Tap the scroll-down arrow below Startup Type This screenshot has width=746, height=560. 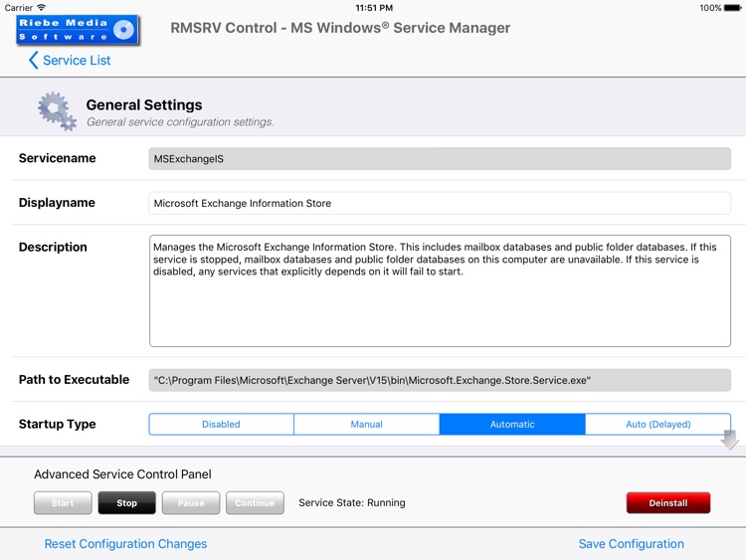click(729, 440)
